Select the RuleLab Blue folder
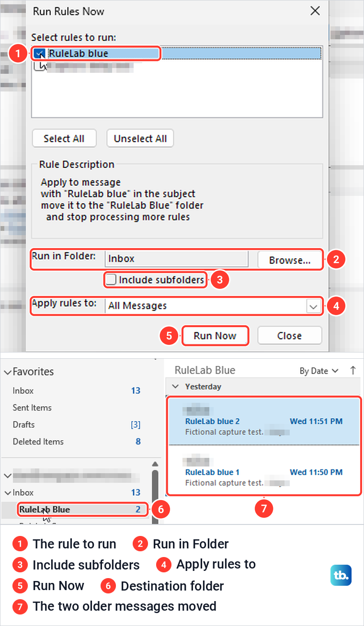364x626 pixels. 45,510
